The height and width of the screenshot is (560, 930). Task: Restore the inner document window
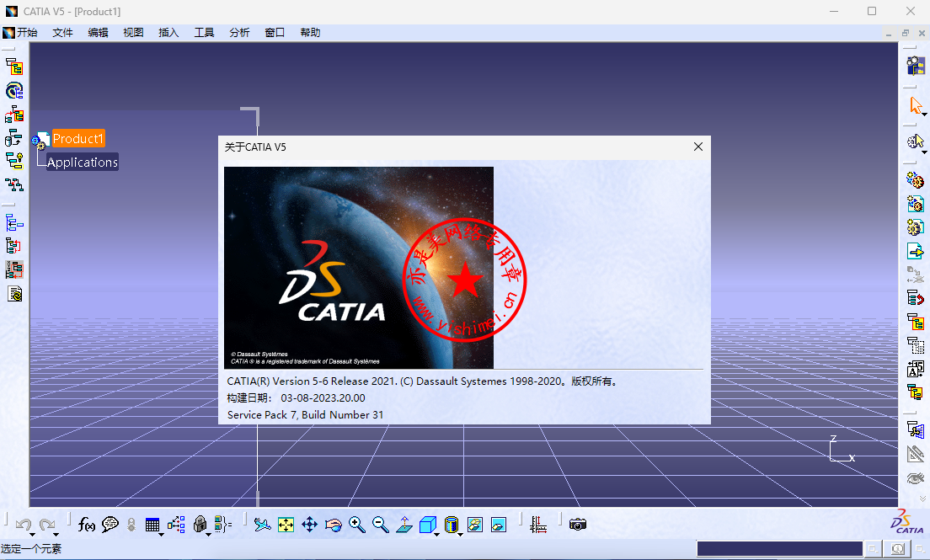905,33
